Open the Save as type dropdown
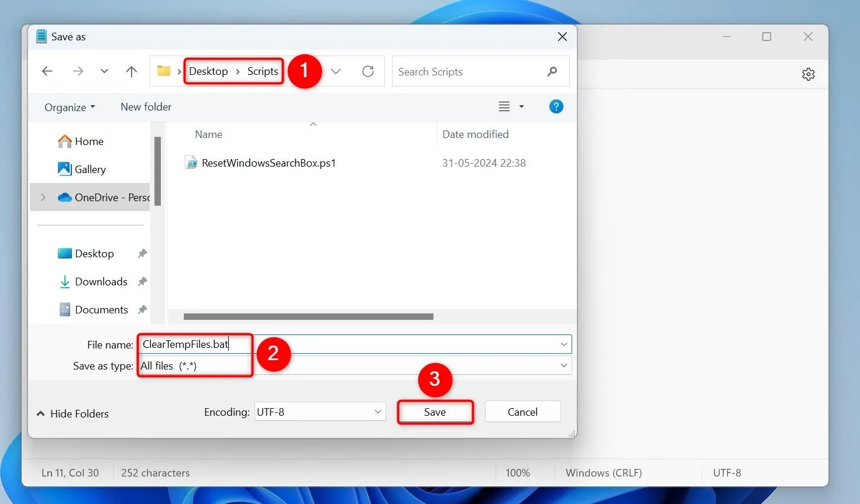 point(563,365)
